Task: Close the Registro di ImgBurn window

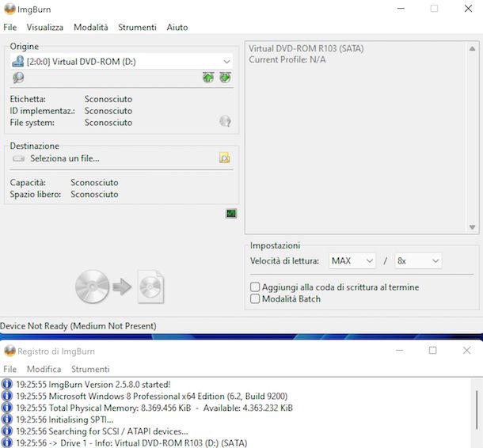Action: click(x=466, y=351)
